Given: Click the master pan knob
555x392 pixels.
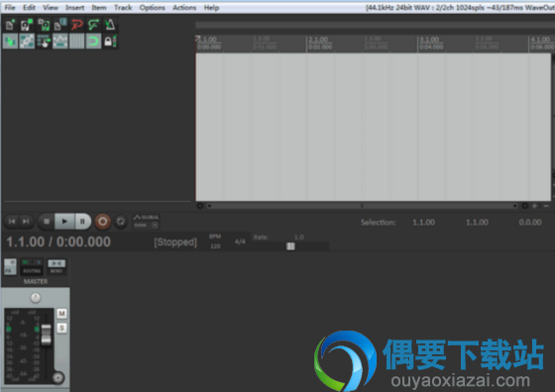Looking at the screenshot, I should pyautogui.click(x=36, y=298).
